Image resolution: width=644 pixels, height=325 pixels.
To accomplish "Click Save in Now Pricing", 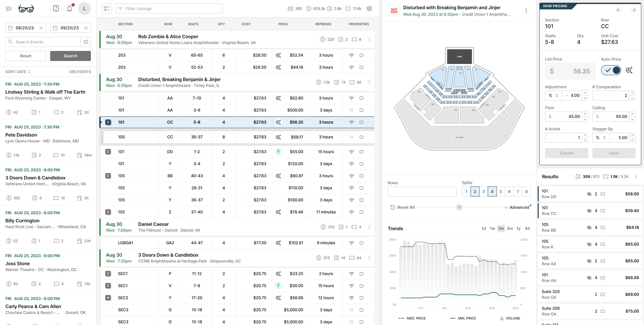I will tap(614, 153).
